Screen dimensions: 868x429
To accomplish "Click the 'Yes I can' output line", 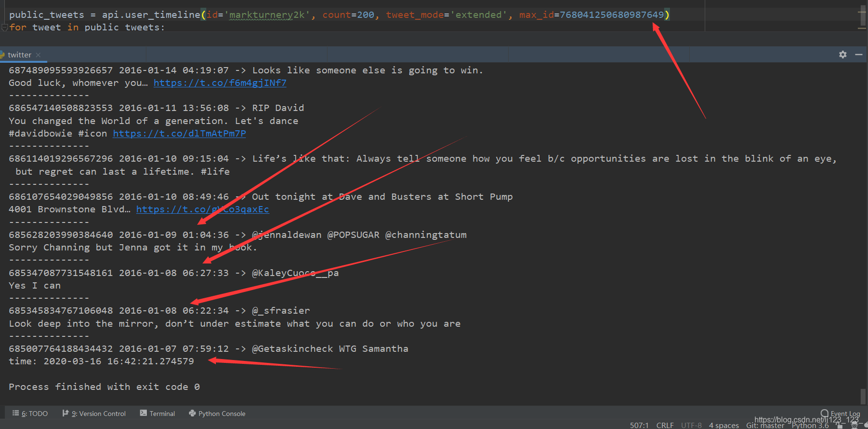I will point(35,286).
